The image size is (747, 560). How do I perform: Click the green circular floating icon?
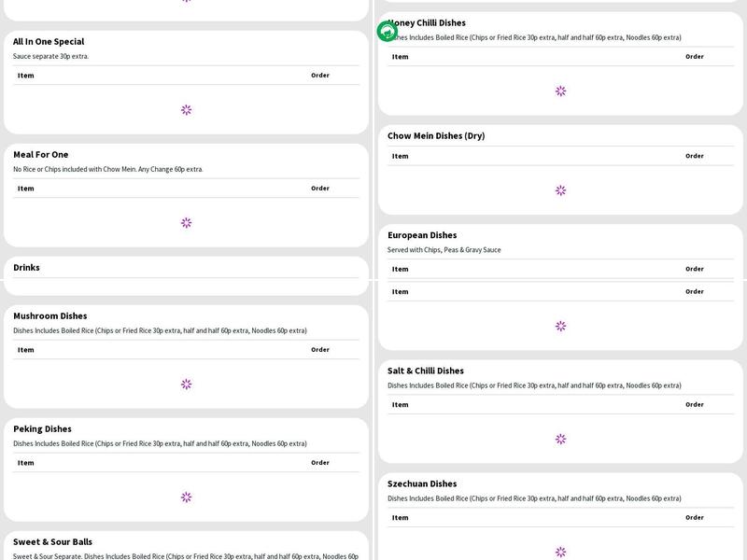387,32
